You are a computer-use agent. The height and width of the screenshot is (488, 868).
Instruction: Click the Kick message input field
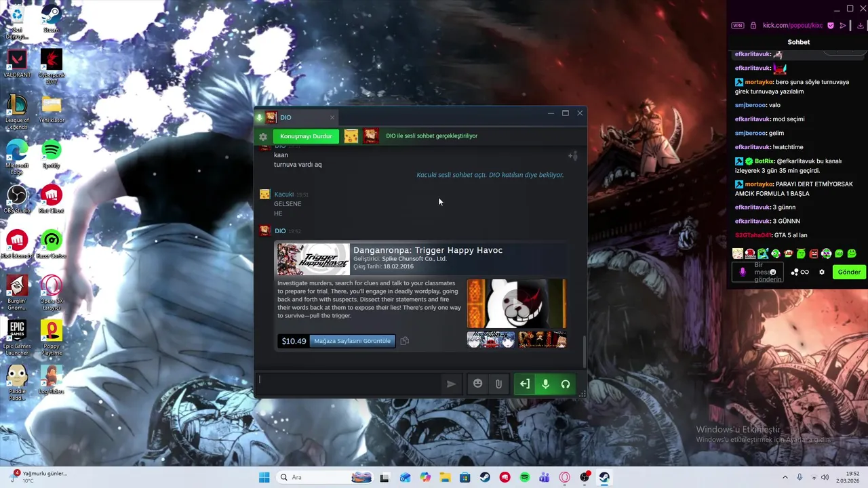758,272
